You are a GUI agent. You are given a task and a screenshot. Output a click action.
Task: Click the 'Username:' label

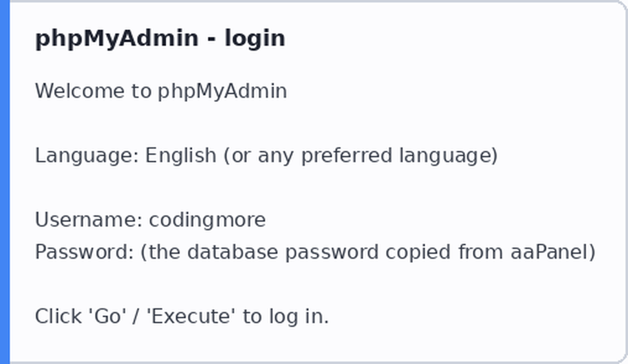(89, 220)
